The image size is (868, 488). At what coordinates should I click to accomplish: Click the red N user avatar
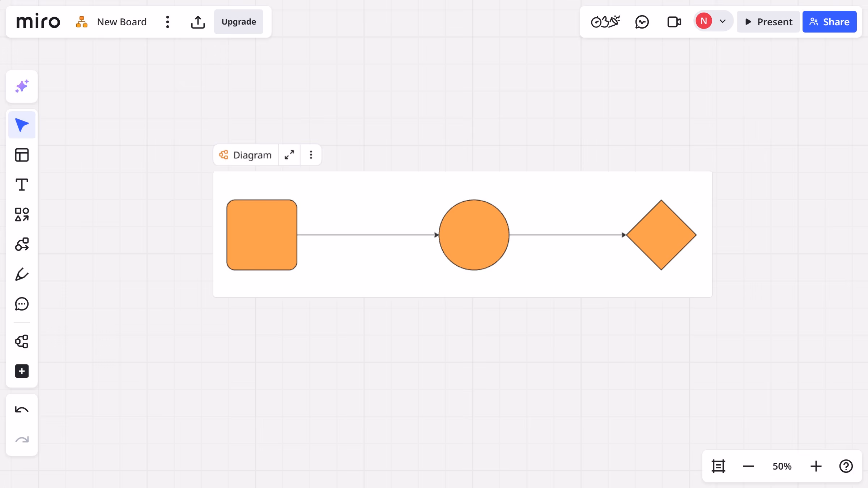tap(704, 21)
